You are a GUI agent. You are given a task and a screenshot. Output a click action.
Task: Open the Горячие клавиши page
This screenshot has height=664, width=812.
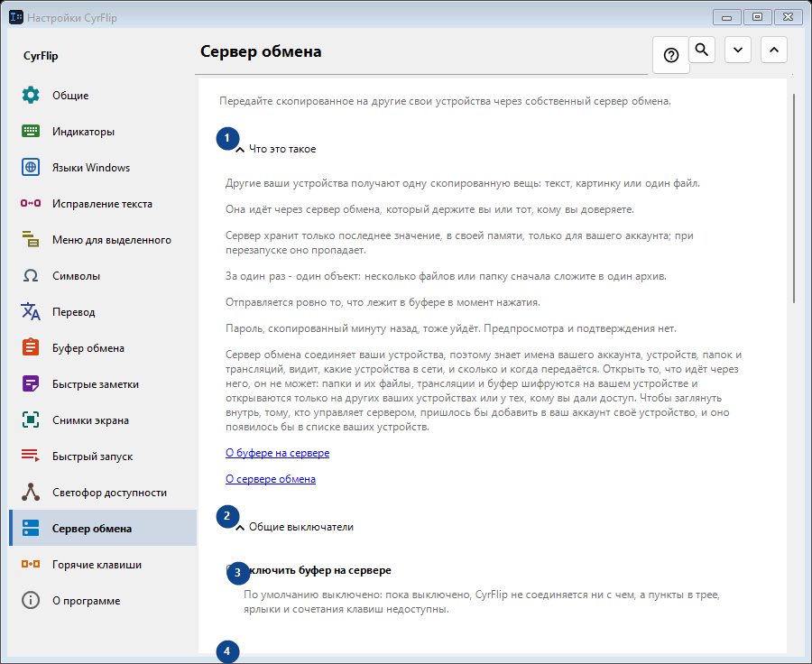pyautogui.click(x=103, y=565)
